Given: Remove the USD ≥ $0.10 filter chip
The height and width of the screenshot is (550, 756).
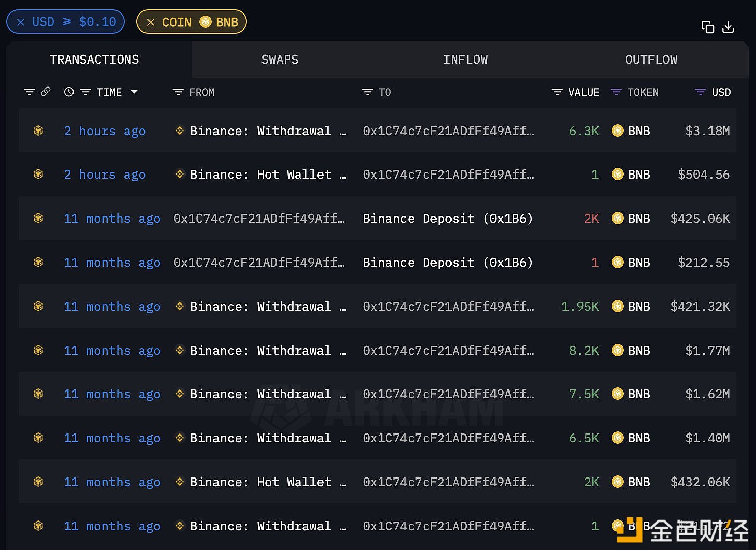Looking at the screenshot, I should (x=21, y=22).
